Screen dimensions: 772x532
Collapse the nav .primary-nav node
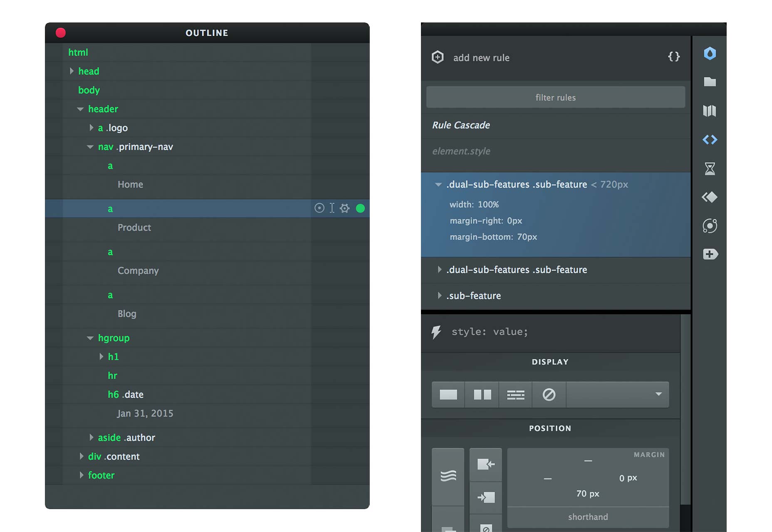coord(90,147)
